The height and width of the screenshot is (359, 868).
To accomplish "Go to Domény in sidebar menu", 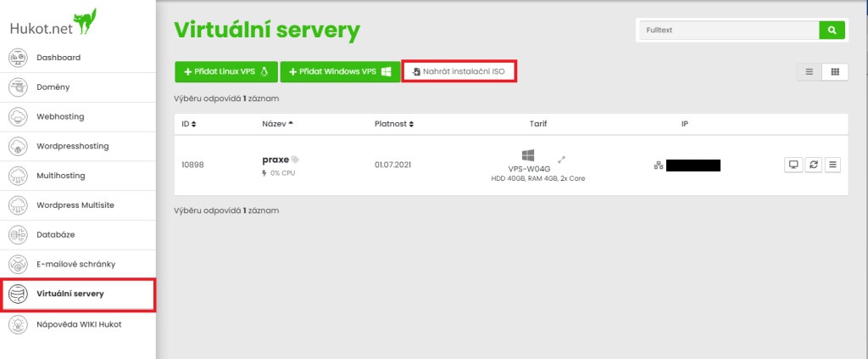I will (53, 87).
